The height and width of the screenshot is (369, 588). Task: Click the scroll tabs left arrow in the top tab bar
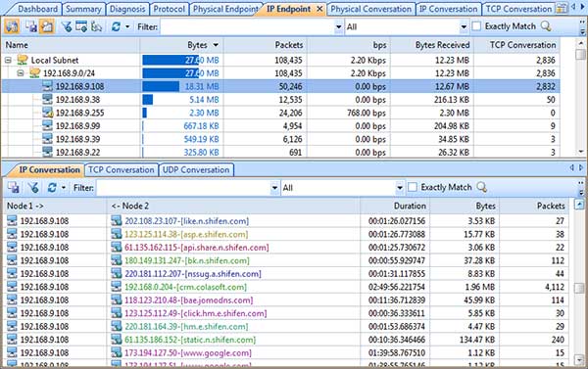573,7
